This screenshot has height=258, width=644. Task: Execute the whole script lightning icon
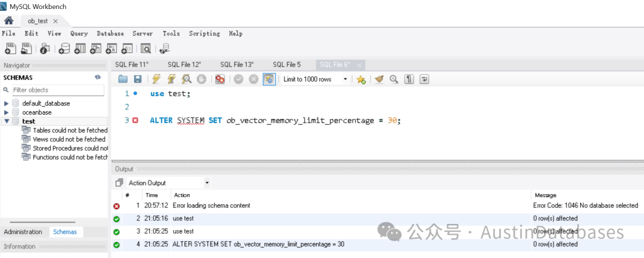156,79
